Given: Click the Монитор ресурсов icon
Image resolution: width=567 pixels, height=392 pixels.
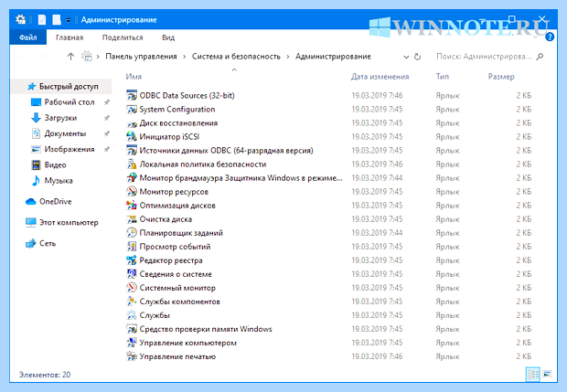Looking at the screenshot, I should pyautogui.click(x=132, y=192).
